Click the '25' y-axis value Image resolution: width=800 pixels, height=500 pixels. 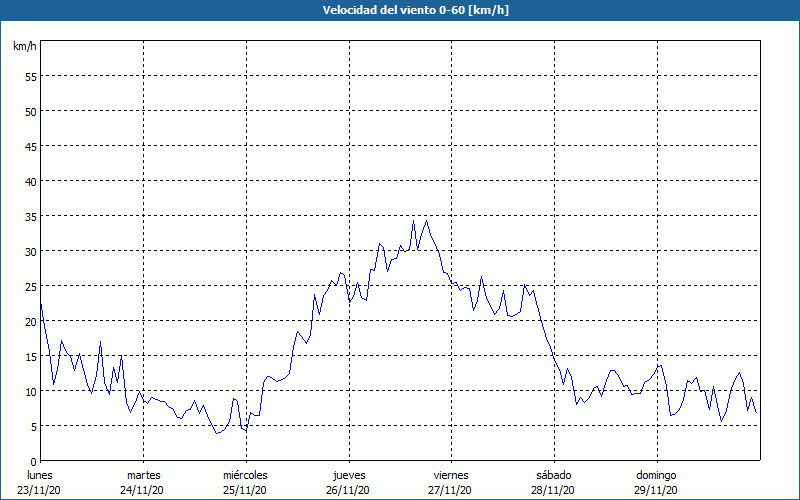(31, 287)
